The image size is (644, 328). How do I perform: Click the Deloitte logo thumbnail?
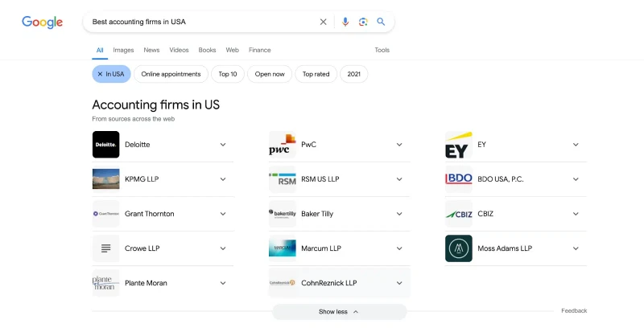coord(106,145)
